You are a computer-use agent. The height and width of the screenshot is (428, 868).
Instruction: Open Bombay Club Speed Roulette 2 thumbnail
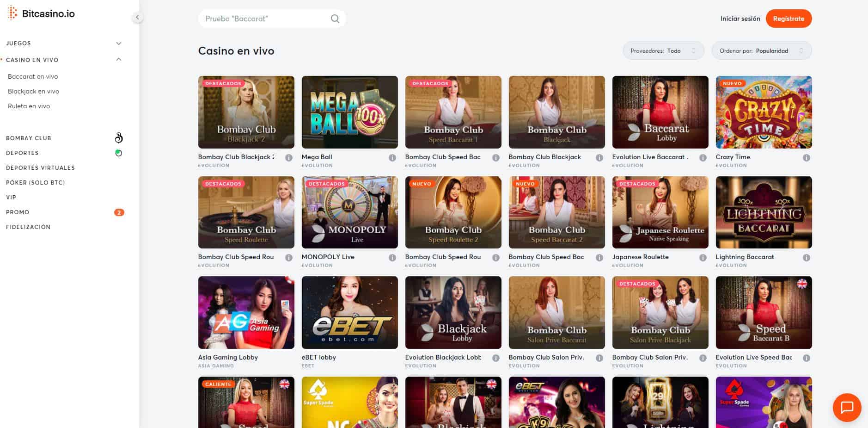tap(453, 212)
